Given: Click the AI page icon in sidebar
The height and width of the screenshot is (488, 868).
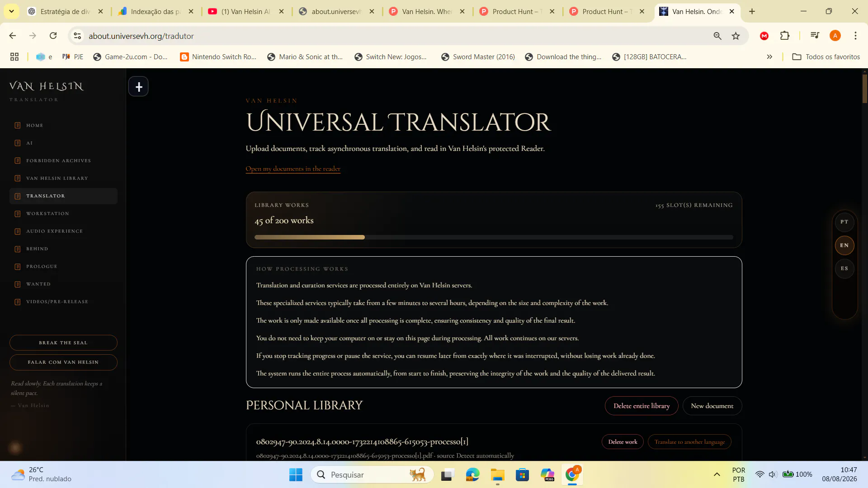Looking at the screenshot, I should click(x=18, y=143).
